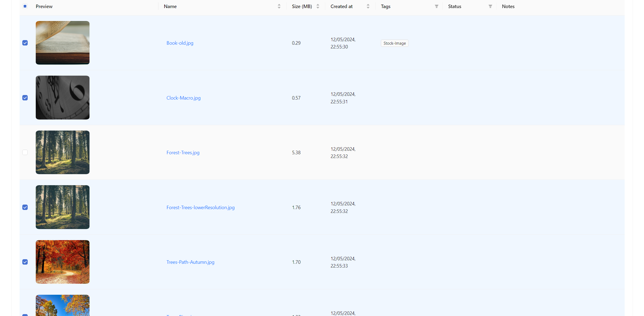
Task: Open the Book-old.jpg file link
Action: coord(180,43)
